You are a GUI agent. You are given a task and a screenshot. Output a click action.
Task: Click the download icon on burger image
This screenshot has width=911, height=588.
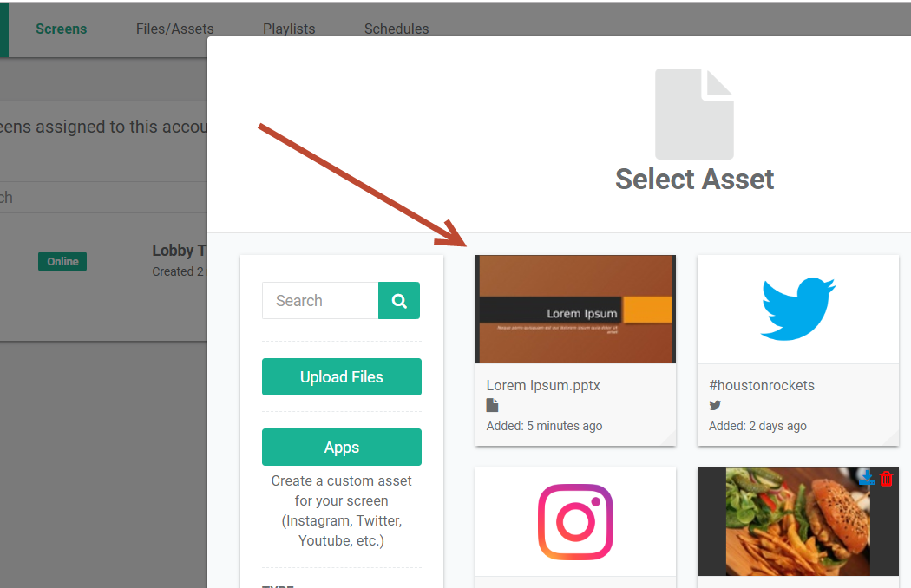tap(866, 478)
